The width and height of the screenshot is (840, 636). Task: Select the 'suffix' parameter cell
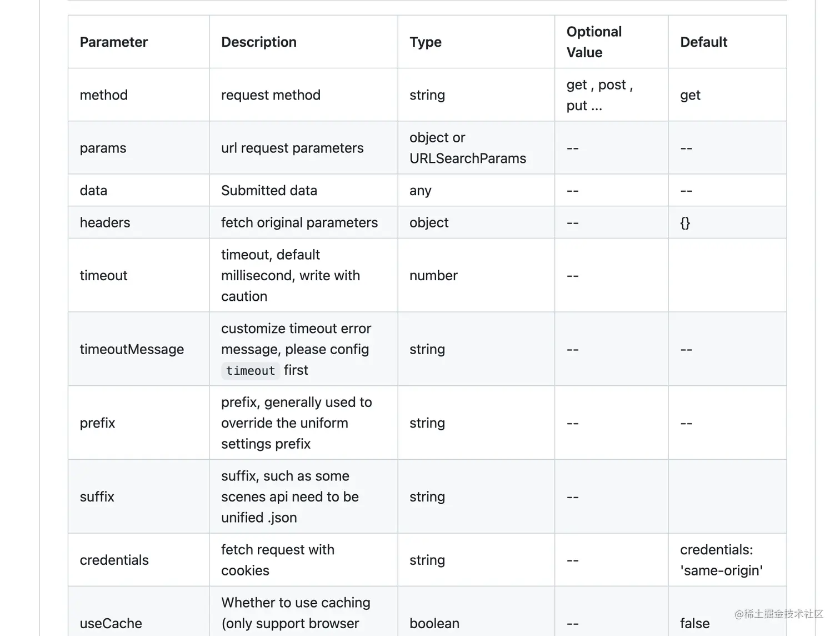click(x=97, y=496)
